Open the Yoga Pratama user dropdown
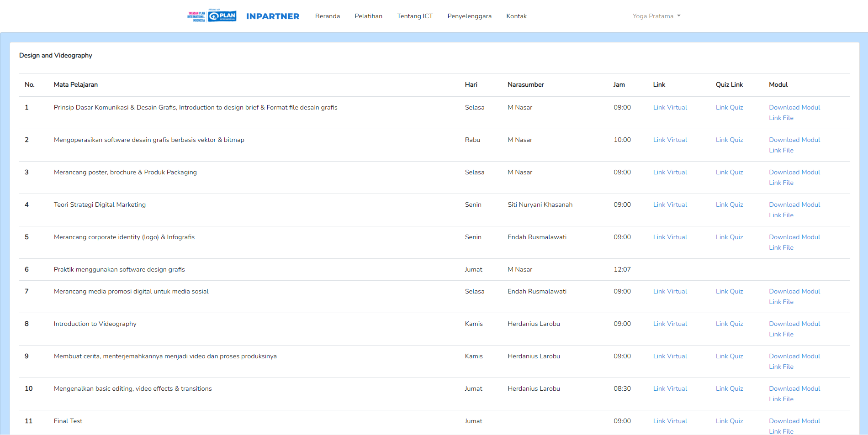This screenshot has height=435, width=868. click(656, 16)
